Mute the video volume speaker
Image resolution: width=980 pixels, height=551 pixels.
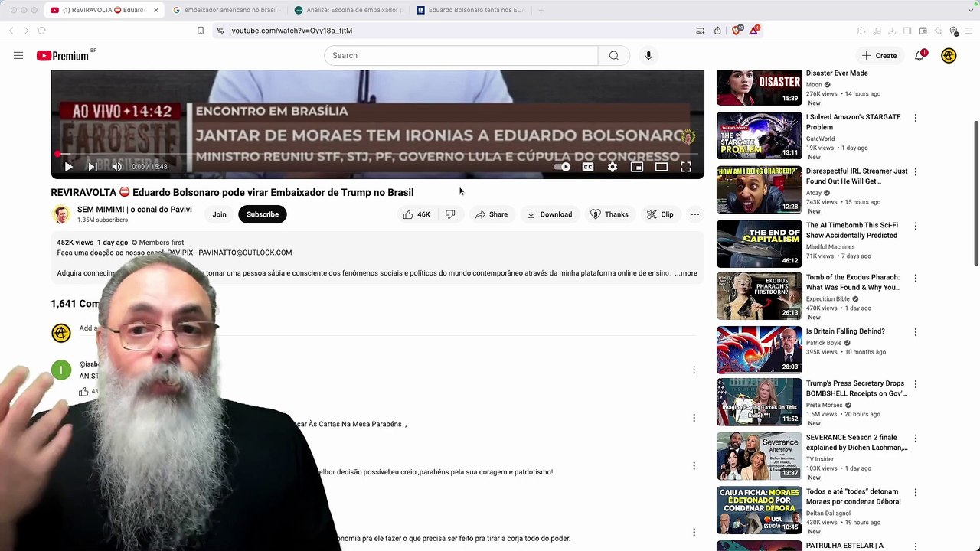[116, 167]
